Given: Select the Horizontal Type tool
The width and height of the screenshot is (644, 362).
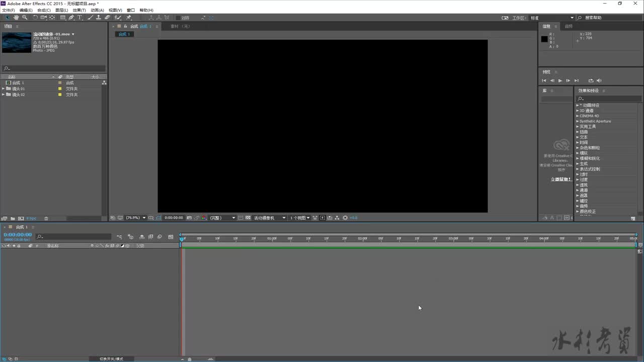Looking at the screenshot, I should (79, 18).
